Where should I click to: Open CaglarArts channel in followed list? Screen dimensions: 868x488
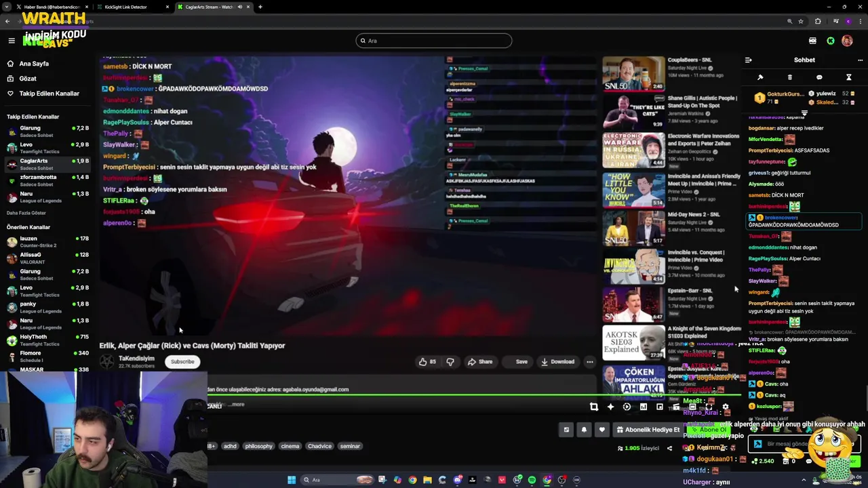46,164
